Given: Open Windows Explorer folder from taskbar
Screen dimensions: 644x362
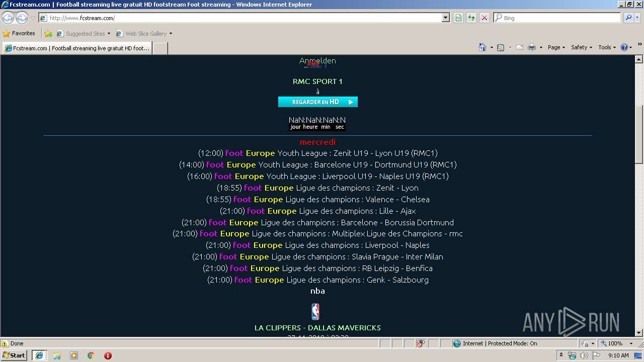Looking at the screenshot, I should point(57,355).
